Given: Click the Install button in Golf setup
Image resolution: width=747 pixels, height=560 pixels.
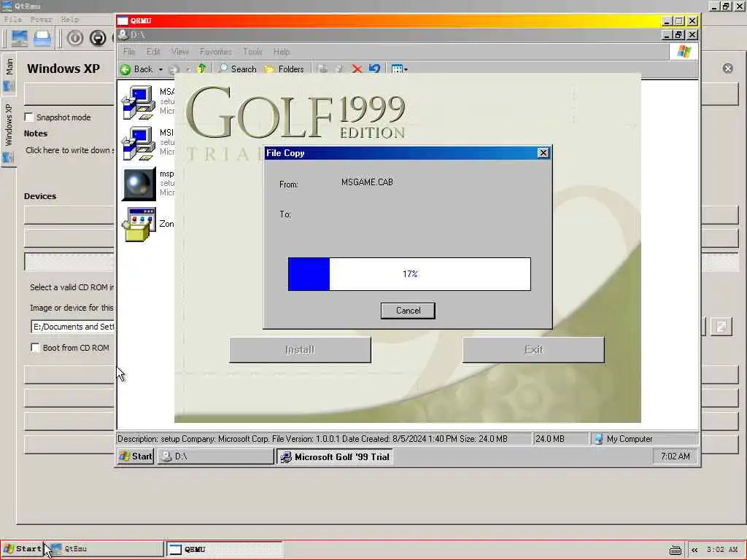Looking at the screenshot, I should coord(300,349).
